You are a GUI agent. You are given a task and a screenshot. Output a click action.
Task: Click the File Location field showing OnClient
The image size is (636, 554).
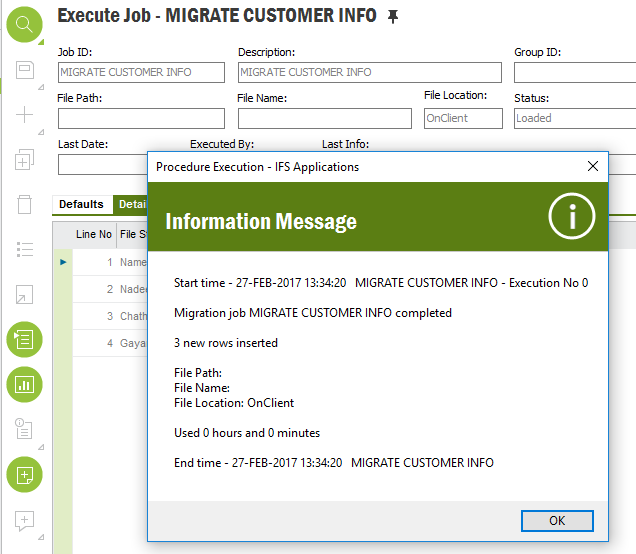tap(463, 118)
